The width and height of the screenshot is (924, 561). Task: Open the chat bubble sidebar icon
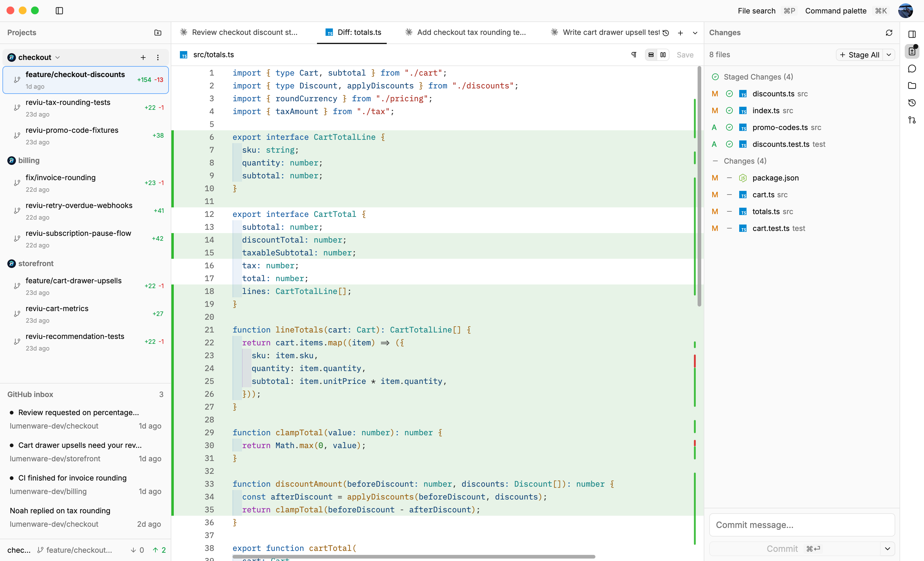(x=912, y=69)
